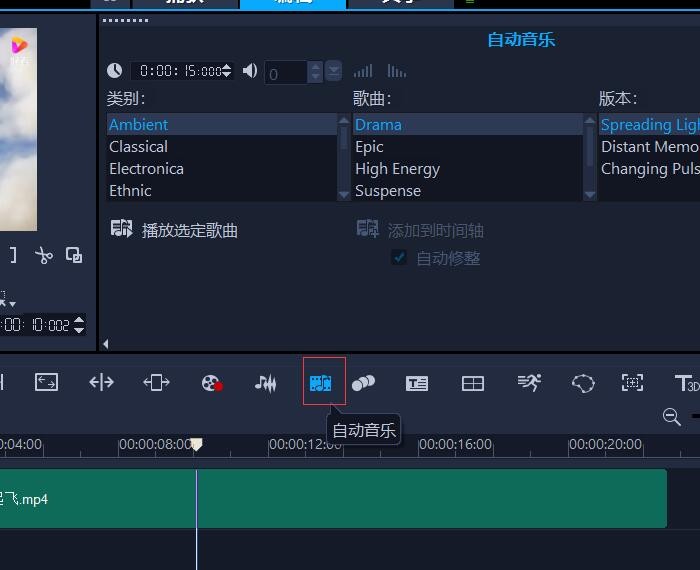Select the Changing Pulse version
The image size is (700, 570).
[650, 169]
